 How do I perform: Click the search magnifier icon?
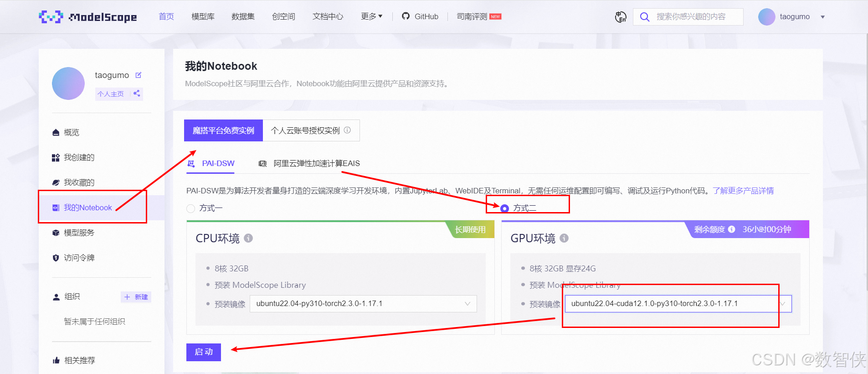point(644,17)
